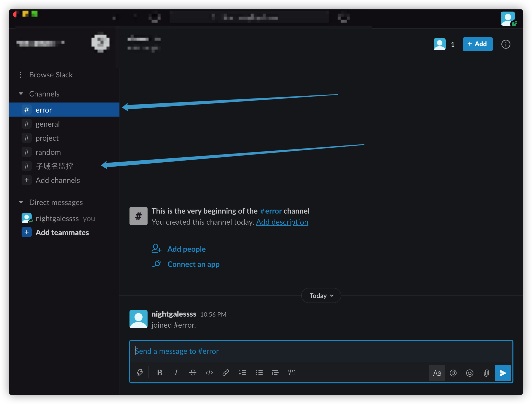
Task: Insert a link in the message
Action: (226, 373)
